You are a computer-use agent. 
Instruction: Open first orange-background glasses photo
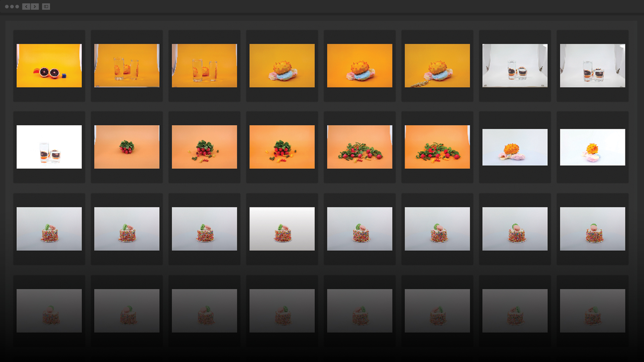[x=127, y=66]
